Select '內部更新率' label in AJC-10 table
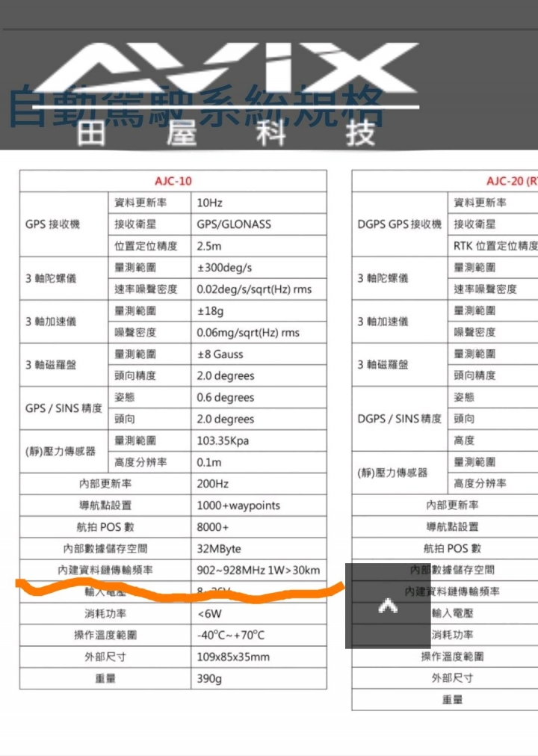The width and height of the screenshot is (538, 756). click(x=105, y=484)
